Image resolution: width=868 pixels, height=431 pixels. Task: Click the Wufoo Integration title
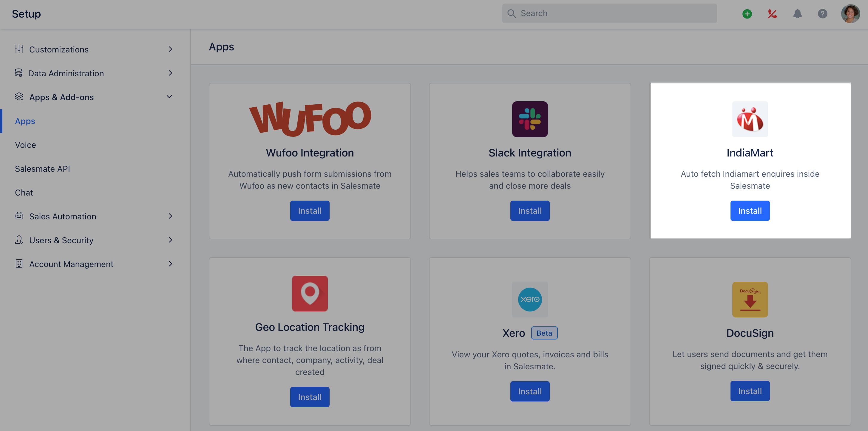[x=310, y=153]
